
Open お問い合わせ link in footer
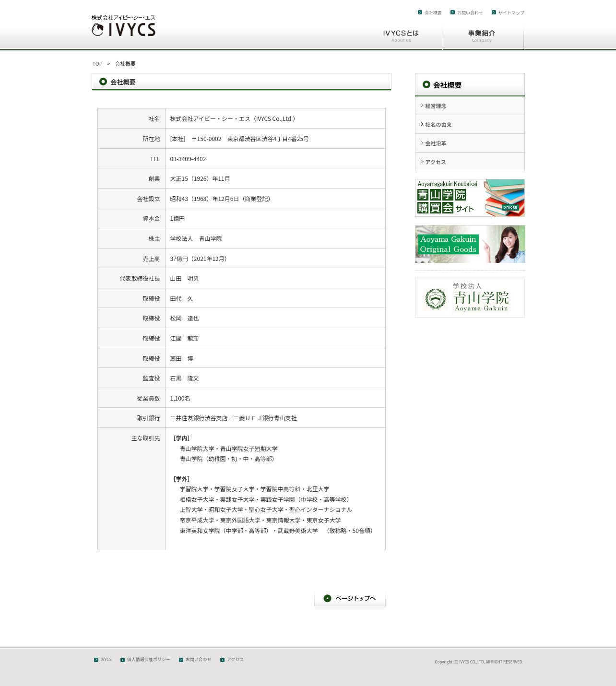click(x=199, y=660)
